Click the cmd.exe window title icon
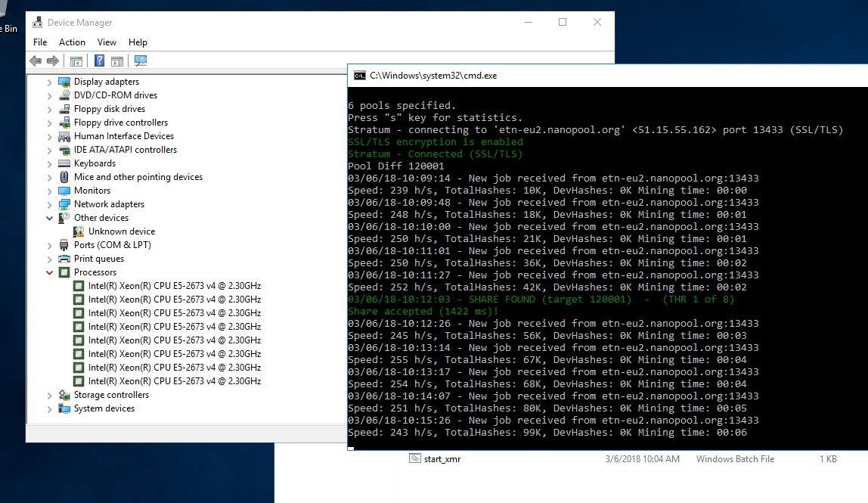 tap(360, 76)
